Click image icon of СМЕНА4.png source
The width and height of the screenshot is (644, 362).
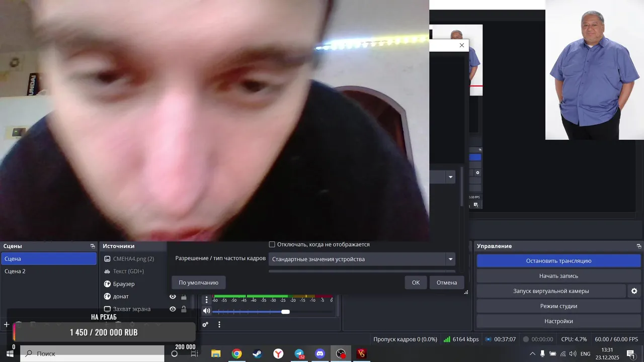(x=107, y=259)
